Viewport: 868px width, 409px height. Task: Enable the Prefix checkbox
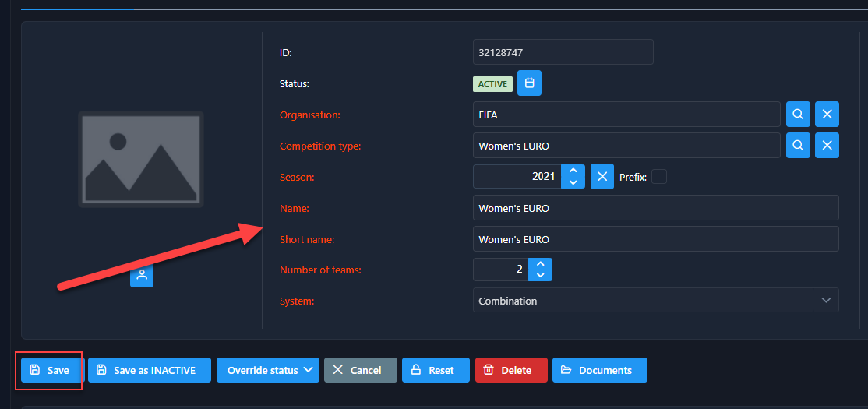click(x=658, y=177)
